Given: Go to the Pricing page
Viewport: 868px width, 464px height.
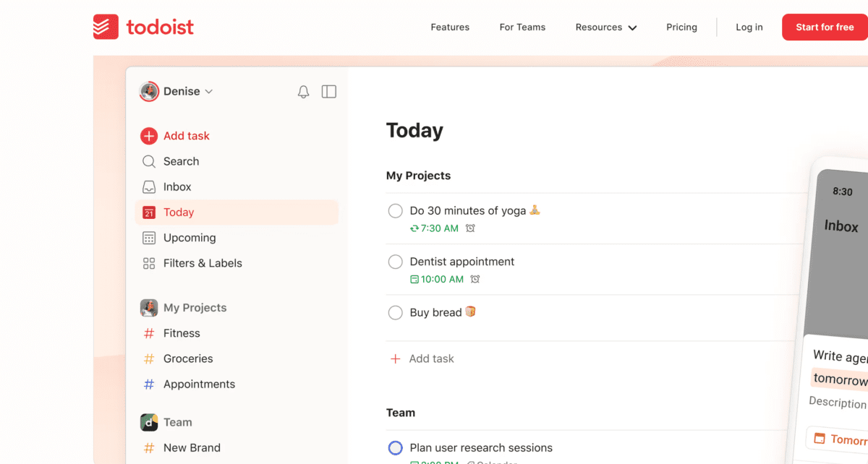Looking at the screenshot, I should (681, 27).
